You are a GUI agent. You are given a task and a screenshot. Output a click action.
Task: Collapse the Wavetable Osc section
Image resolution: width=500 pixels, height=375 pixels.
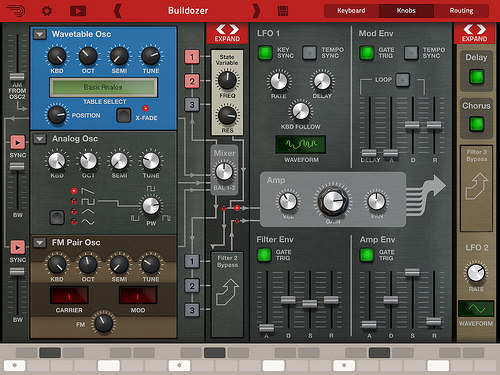click(40, 34)
